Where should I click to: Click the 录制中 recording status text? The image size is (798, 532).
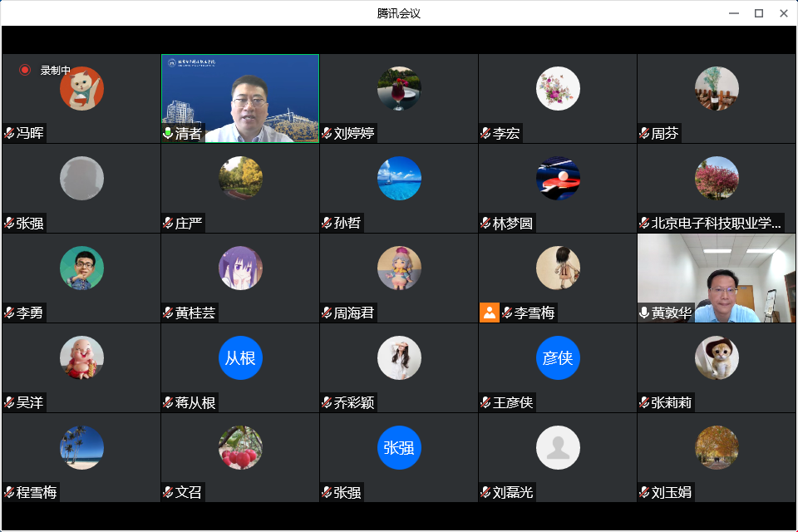click(x=56, y=71)
